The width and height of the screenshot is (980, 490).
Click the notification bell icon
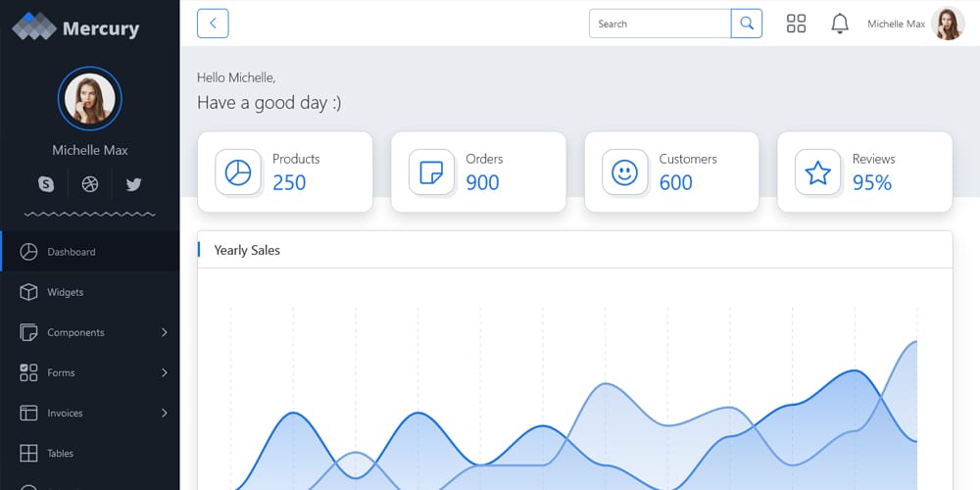click(x=840, y=24)
